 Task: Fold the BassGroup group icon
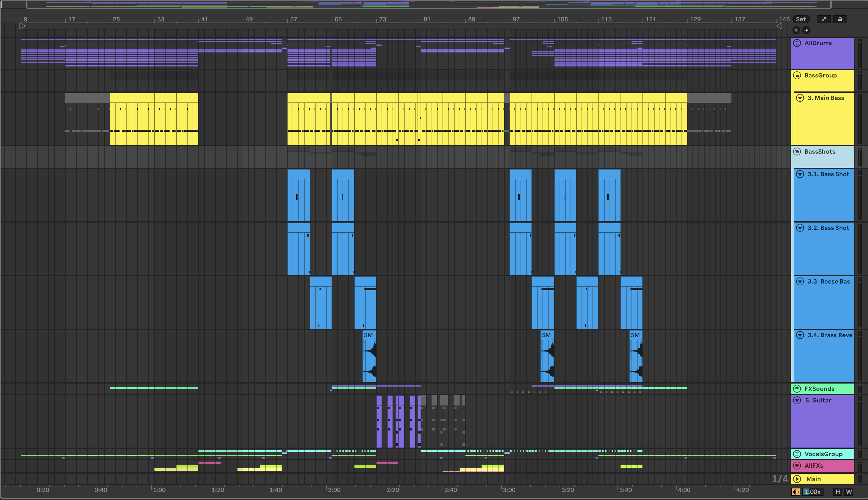pos(797,75)
